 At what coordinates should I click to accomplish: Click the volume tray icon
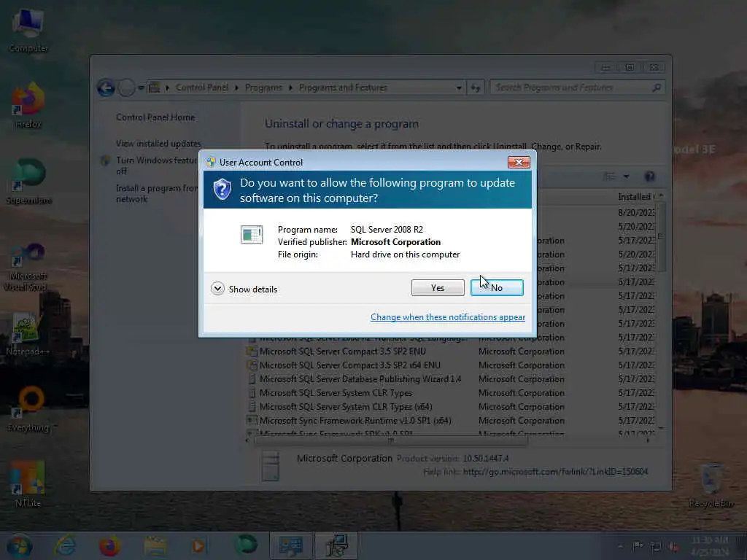673,547
